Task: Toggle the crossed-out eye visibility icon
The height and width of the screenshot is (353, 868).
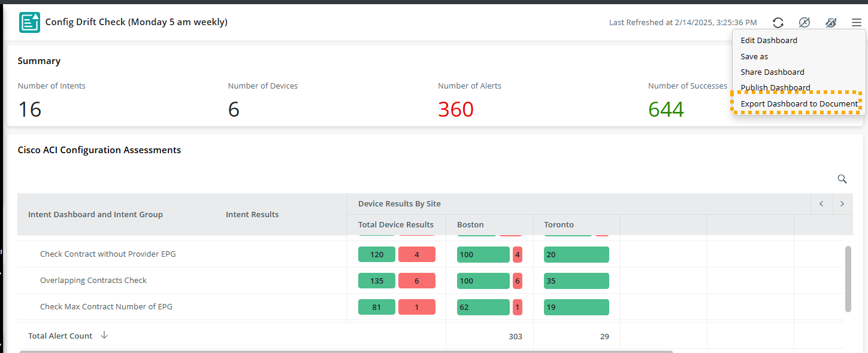Action: [x=830, y=23]
